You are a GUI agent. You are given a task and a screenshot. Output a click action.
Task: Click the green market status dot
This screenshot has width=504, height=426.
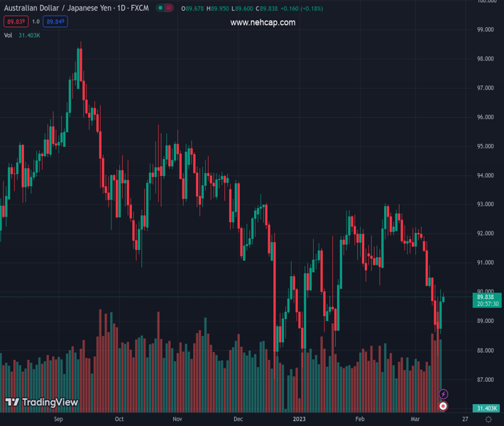[161, 9]
